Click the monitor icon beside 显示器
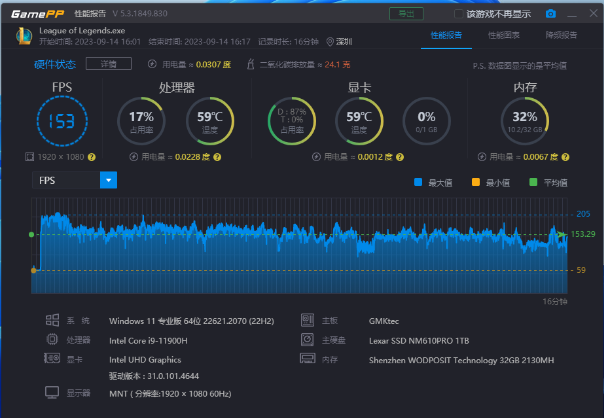The height and width of the screenshot is (418, 604). click(52, 394)
